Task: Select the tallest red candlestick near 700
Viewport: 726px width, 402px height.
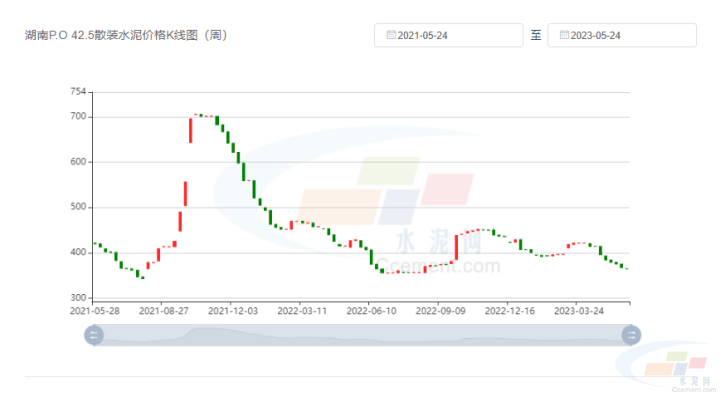Action: pos(190,130)
